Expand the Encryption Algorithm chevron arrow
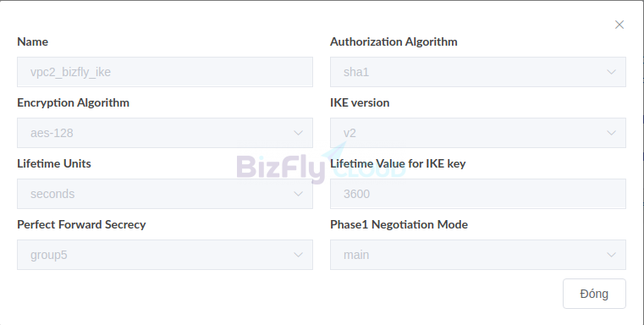 (x=298, y=133)
